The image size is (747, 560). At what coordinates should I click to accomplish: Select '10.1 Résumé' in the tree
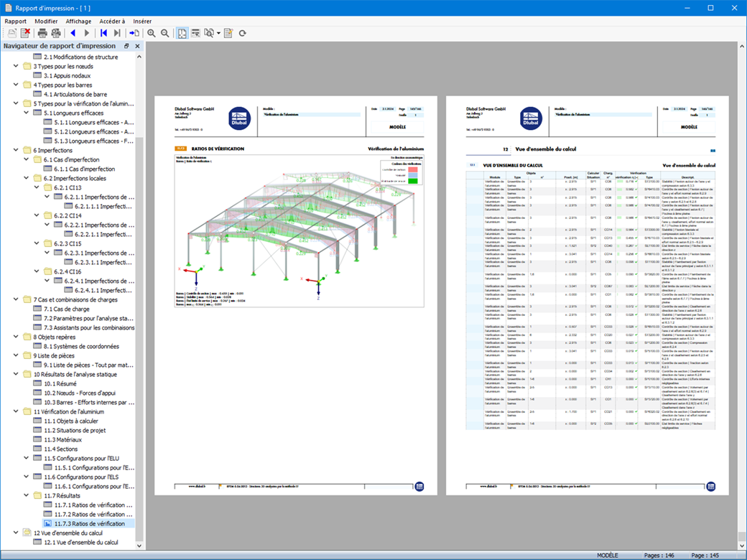click(x=60, y=384)
